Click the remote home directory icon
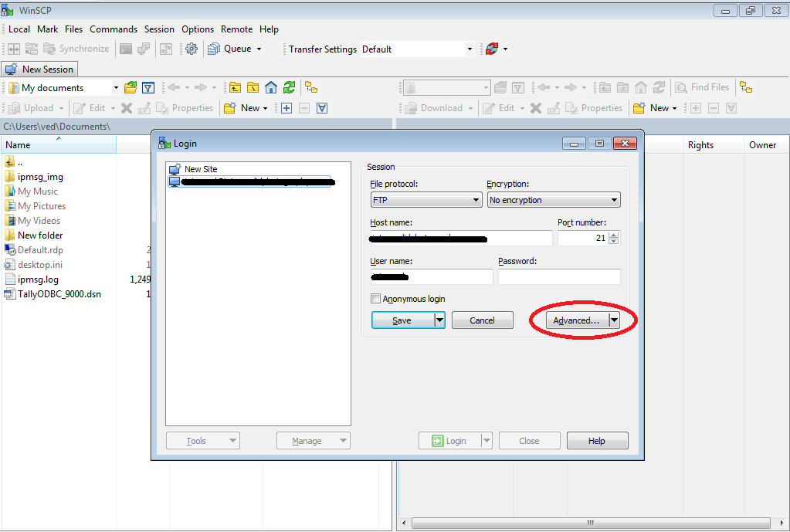The width and height of the screenshot is (790, 532). (x=641, y=88)
